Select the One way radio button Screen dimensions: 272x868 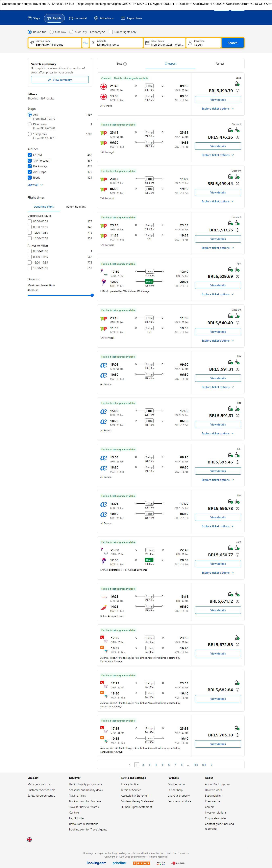(51, 32)
